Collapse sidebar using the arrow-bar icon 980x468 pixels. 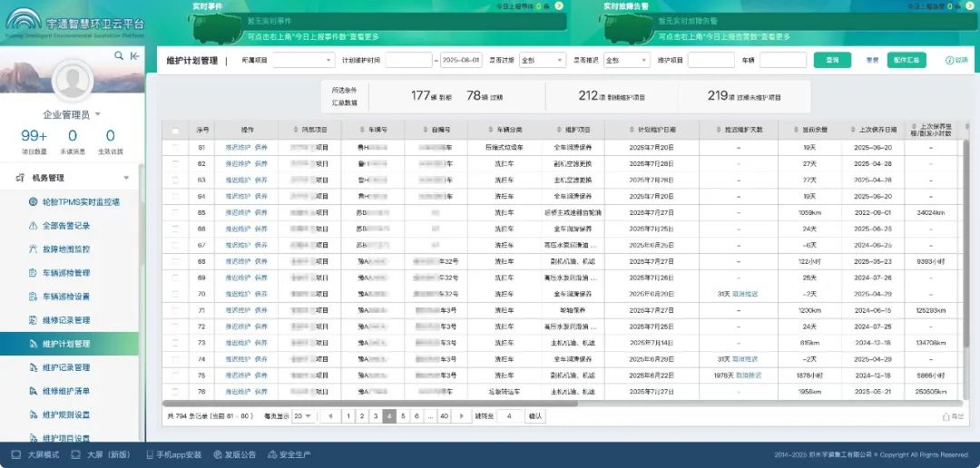pyautogui.click(x=135, y=56)
